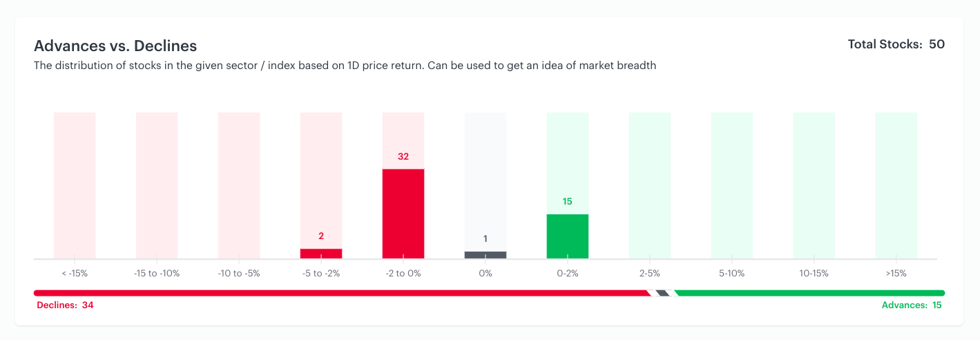980x340 pixels.
Task: Click the value label 15 above green bar
Action: pos(568,202)
